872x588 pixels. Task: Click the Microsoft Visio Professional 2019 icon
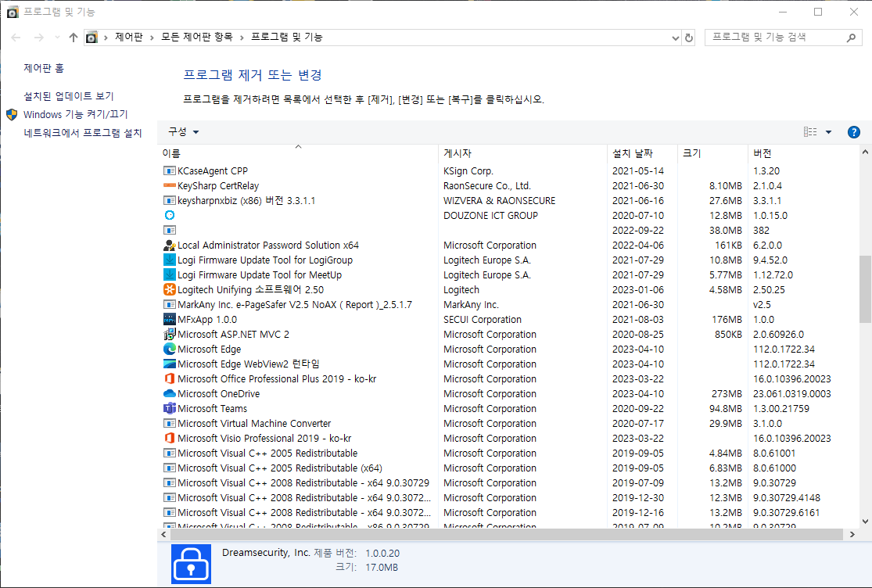pyautogui.click(x=170, y=438)
